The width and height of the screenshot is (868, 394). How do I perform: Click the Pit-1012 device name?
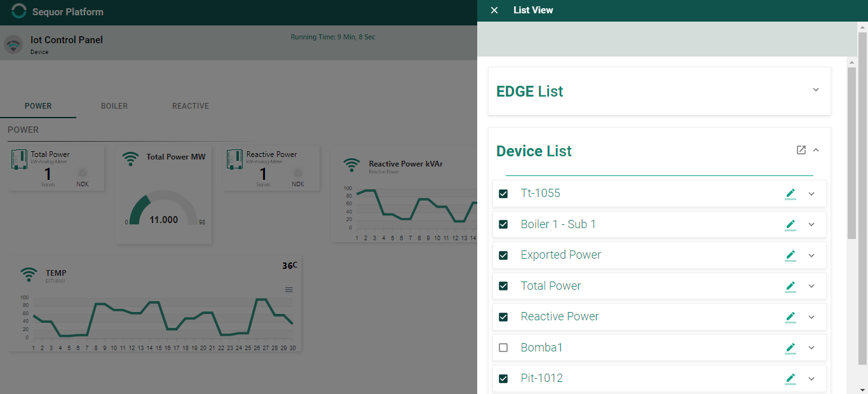[x=541, y=378]
